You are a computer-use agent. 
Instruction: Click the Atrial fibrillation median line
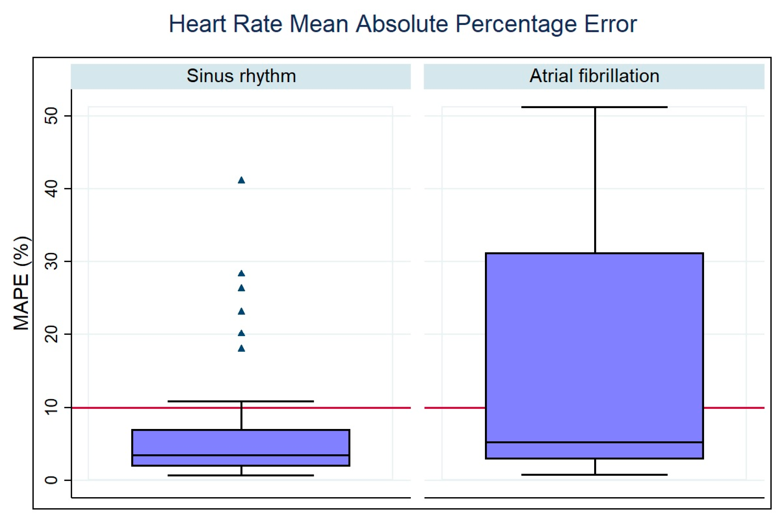point(594,442)
